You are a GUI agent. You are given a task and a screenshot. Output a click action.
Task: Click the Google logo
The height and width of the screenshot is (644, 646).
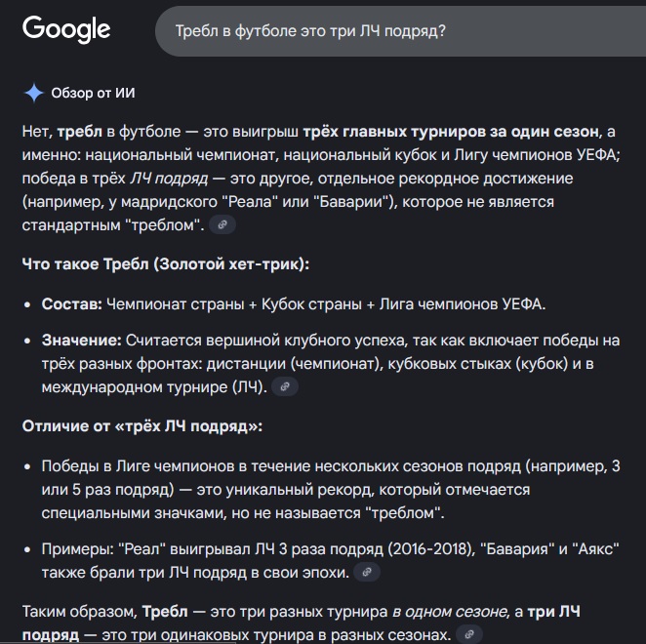pyautogui.click(x=66, y=29)
